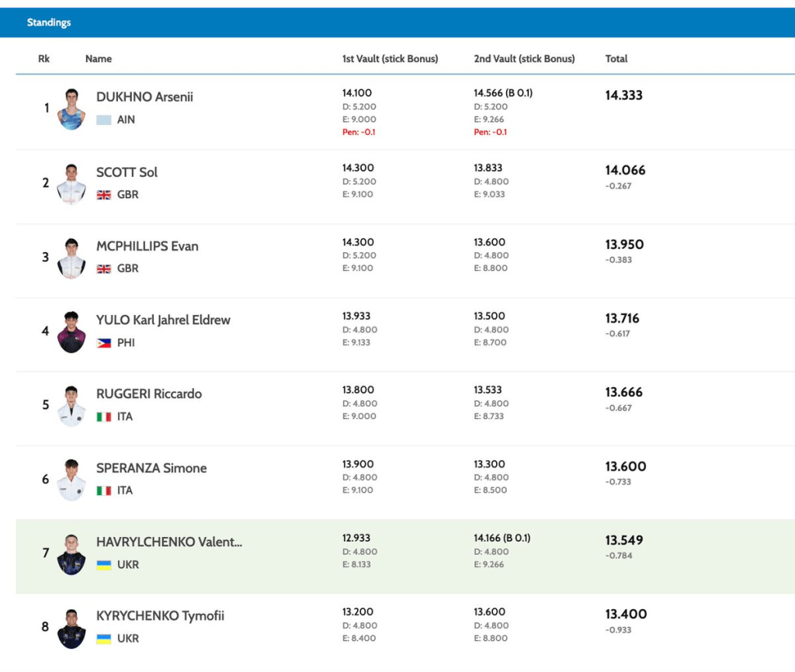This screenshot has width=795, height=672.
Task: Open MCPHILLIPS Evan's name link
Action: click(148, 247)
